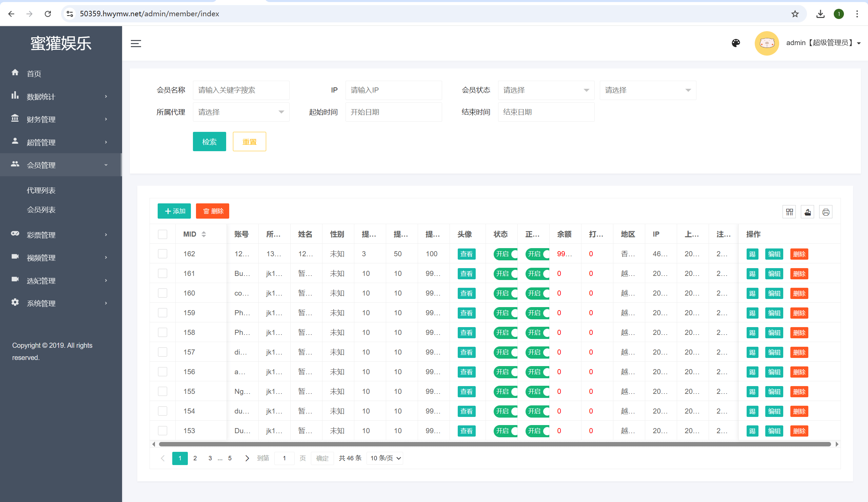
Task: Check the checkbox for member 161
Action: [162, 274]
